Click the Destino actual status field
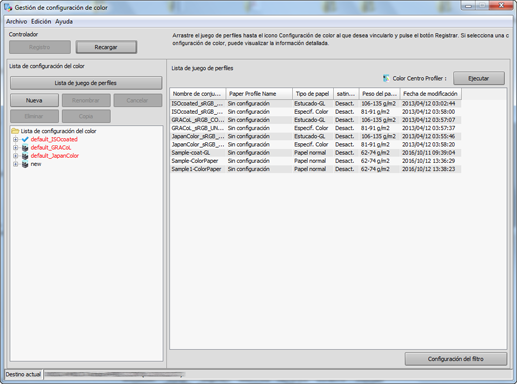 click(x=277, y=374)
